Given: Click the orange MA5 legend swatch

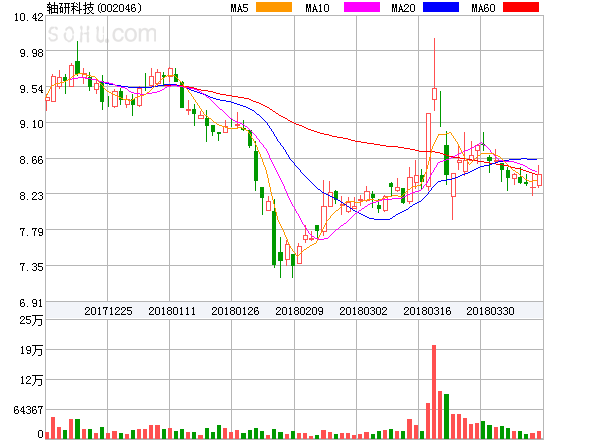Looking at the screenshot, I should pos(274,7).
